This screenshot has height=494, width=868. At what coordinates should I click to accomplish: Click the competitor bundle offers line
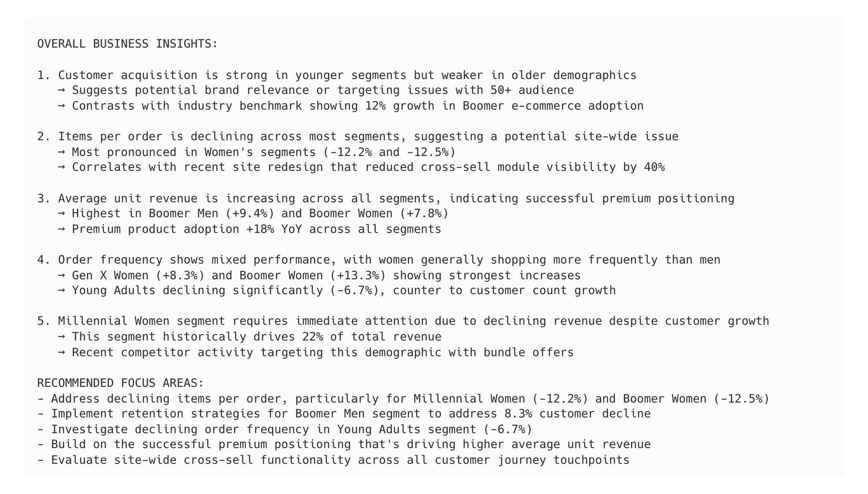tap(316, 353)
